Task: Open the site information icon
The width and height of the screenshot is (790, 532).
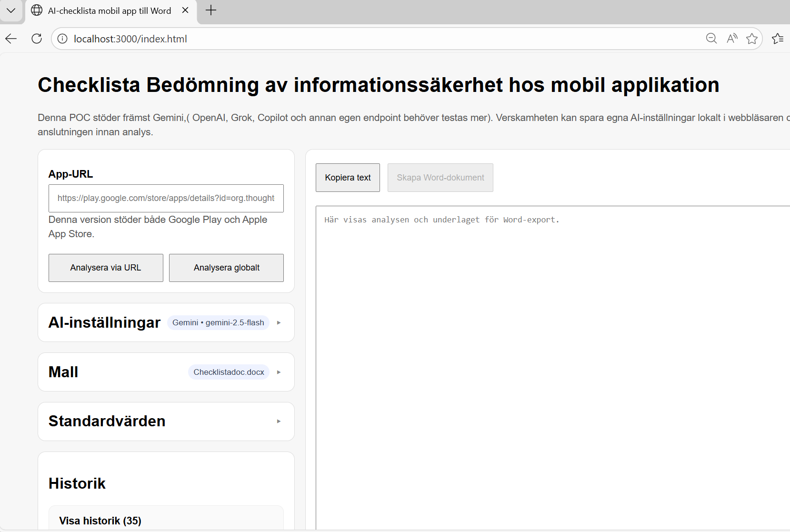Action: (x=62, y=39)
